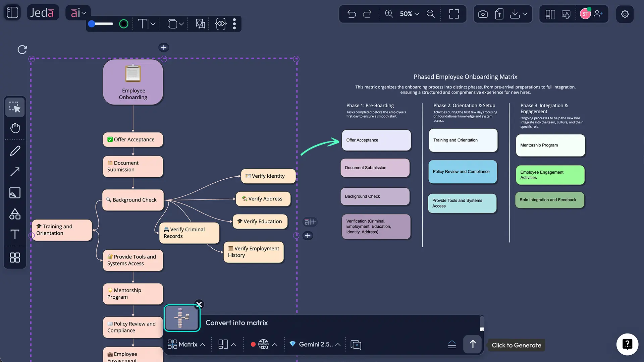Open the Gemini 2.5 model selector

pyautogui.click(x=315, y=344)
